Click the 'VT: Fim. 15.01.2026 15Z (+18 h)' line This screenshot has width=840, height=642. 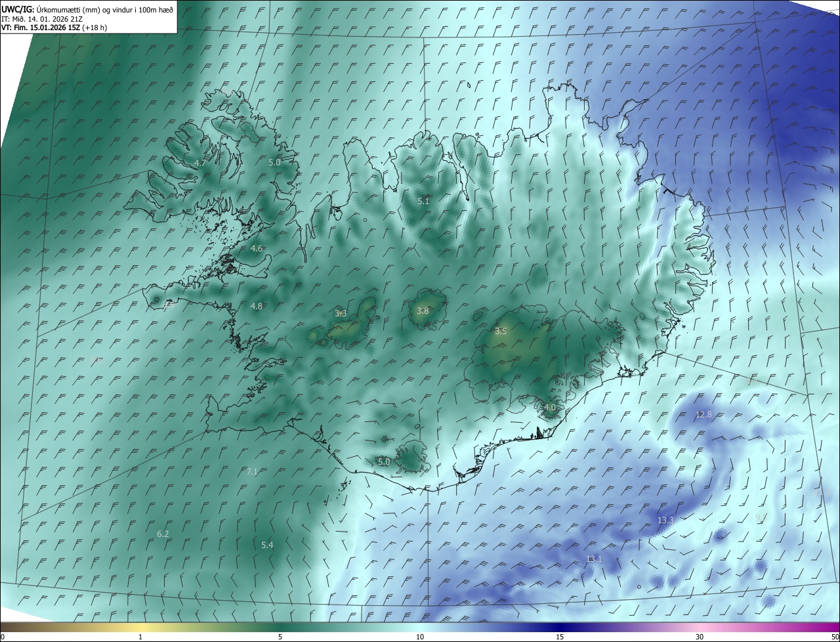54,28
